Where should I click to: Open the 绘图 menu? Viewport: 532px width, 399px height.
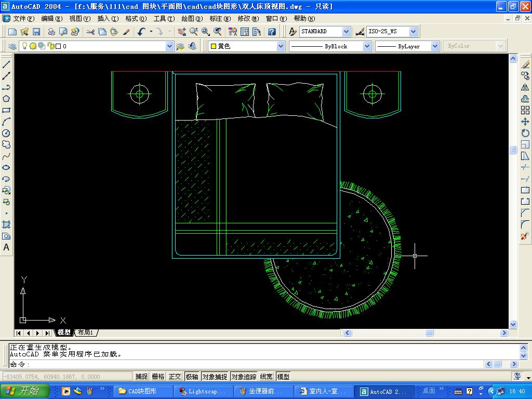click(x=192, y=19)
